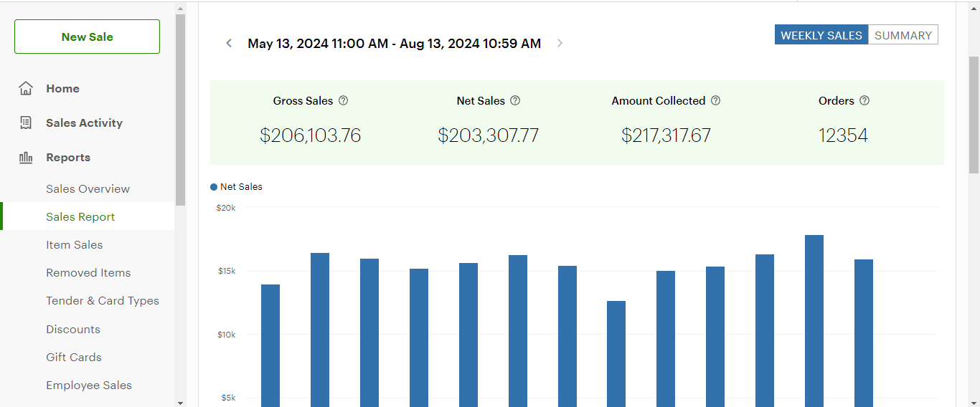The image size is (980, 407).
Task: Open the date range picker
Action: 395,44
